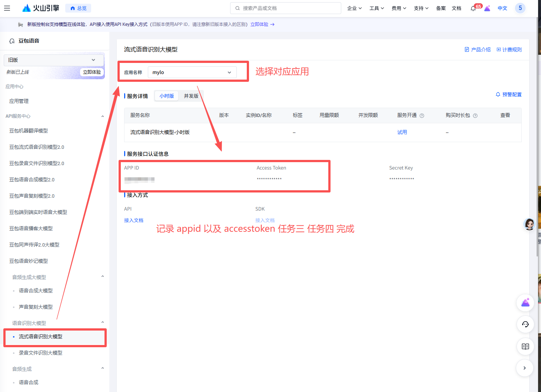
Task: Click the floating right-chevron expand button
Action: click(525, 368)
